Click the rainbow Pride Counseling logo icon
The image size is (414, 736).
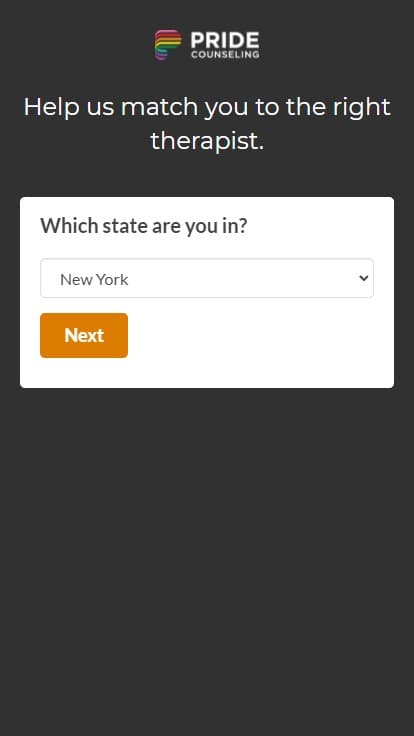pos(168,45)
